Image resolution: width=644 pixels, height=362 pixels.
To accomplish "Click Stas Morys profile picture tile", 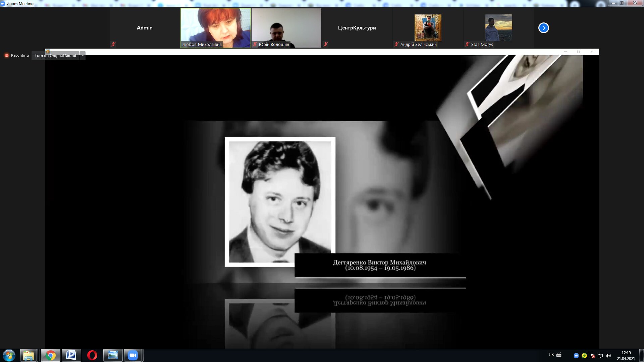I will coord(498,28).
